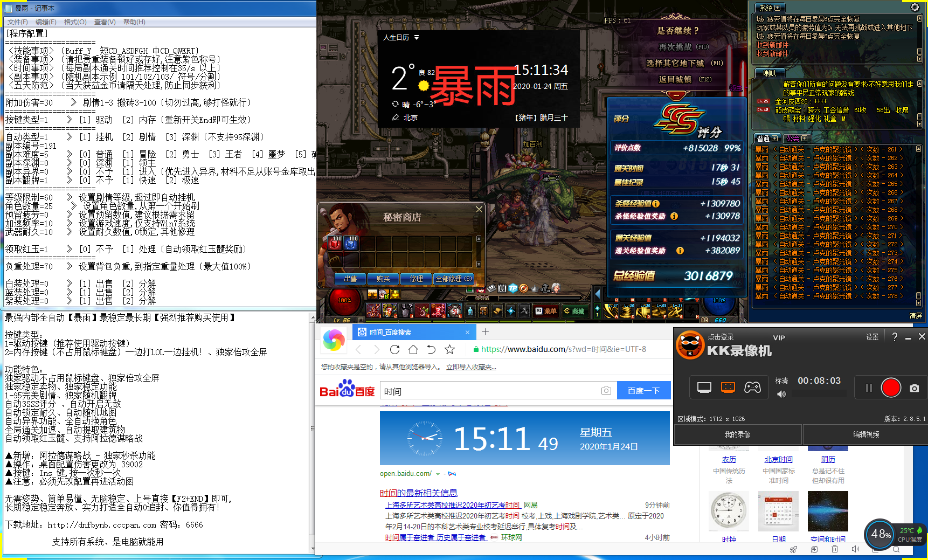928x560 pixels.
Task: Click the 立即导入收藏夹 link
Action: [x=471, y=367]
